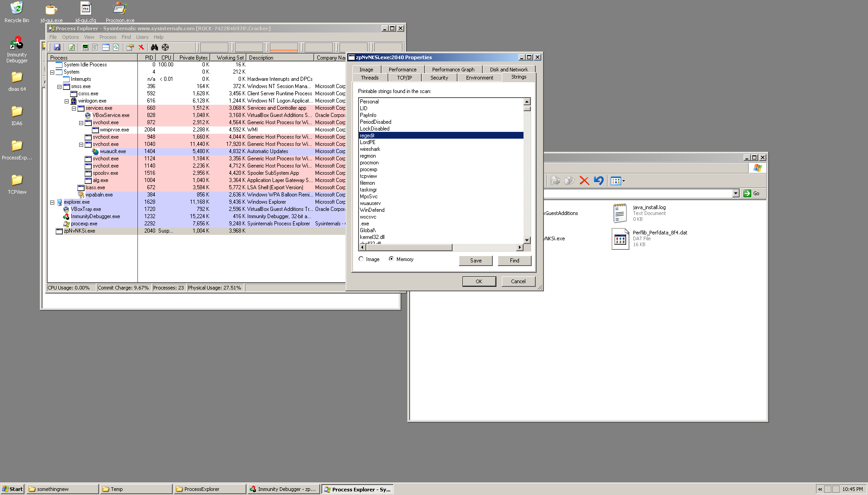Select the Perflib_Perfdata_8f4.dat file icon

click(x=620, y=238)
